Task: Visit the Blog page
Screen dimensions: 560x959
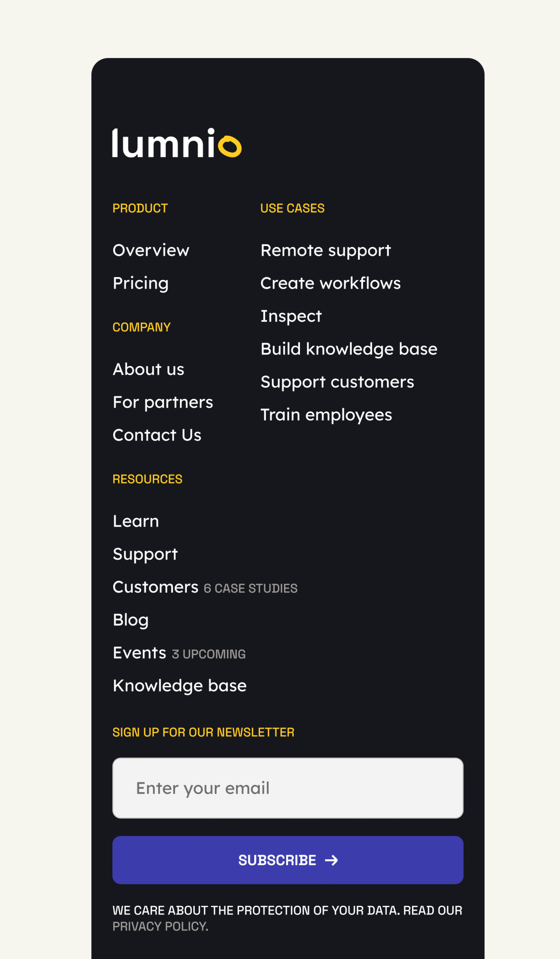Action: pos(131,620)
